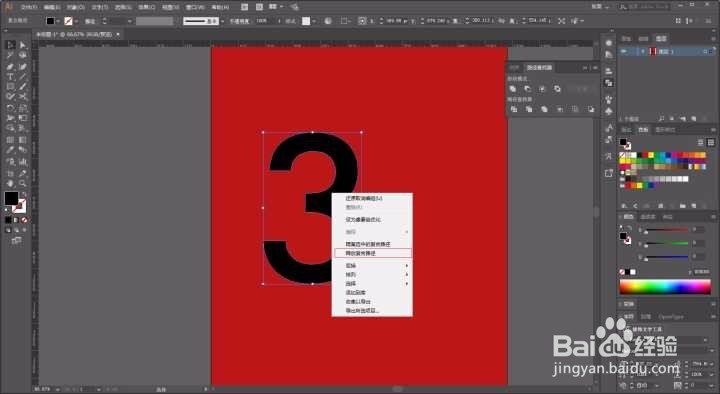Click the red R channel slider
Image resolution: width=720 pixels, height=394 pixels.
pyautogui.click(x=666, y=229)
